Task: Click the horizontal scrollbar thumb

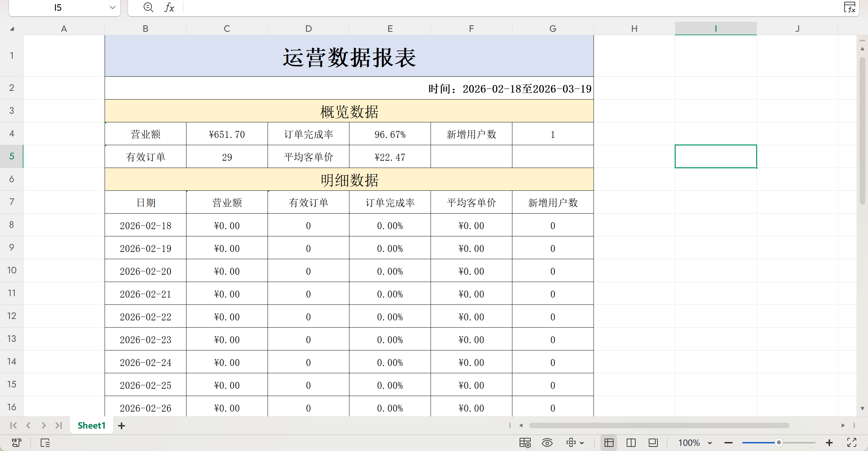Action: 659,425
